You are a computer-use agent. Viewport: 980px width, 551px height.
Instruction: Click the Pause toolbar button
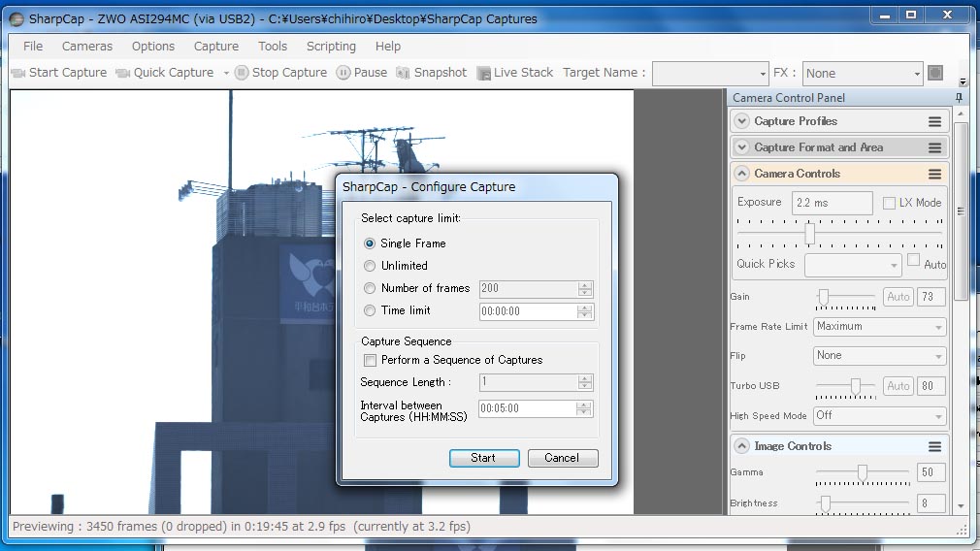pos(362,73)
